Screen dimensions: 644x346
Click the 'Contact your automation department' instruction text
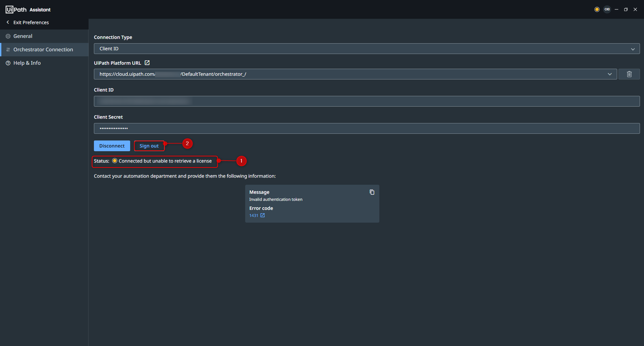pyautogui.click(x=185, y=176)
